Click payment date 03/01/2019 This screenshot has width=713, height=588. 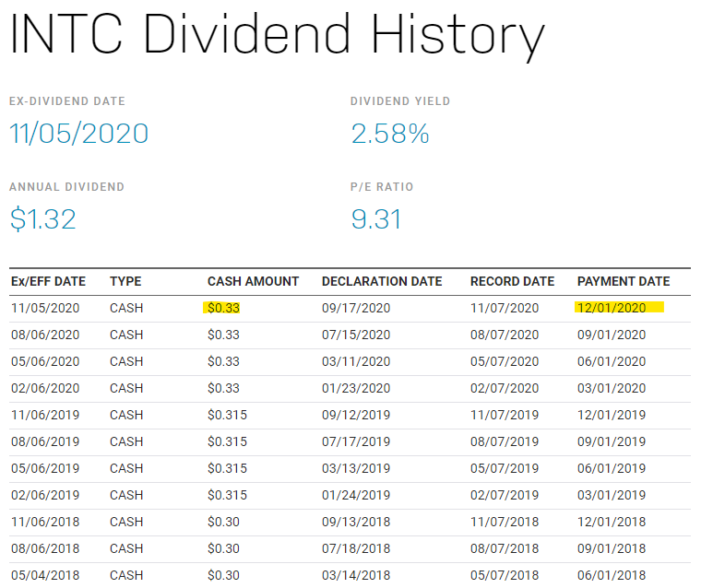[612, 495]
